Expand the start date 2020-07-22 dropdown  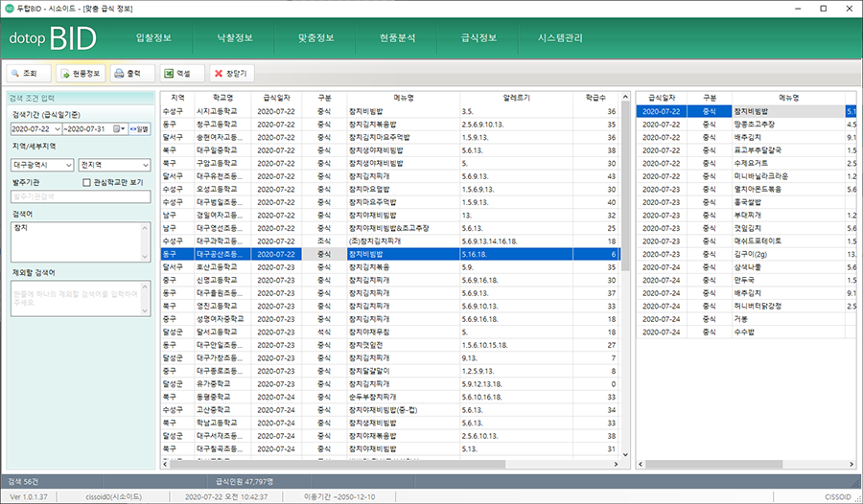[58, 128]
